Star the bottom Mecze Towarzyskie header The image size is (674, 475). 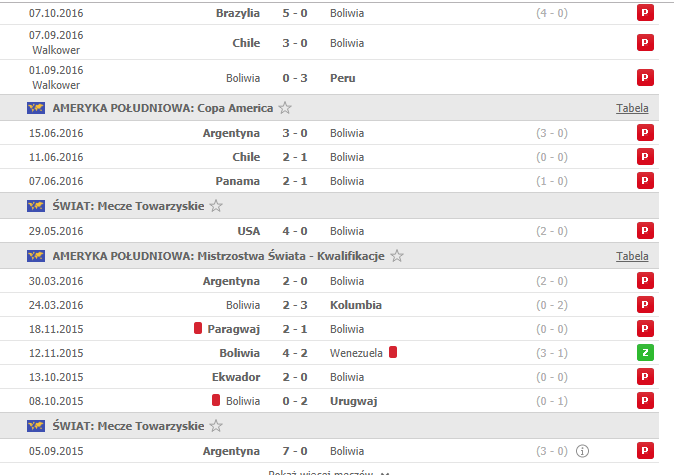(216, 426)
